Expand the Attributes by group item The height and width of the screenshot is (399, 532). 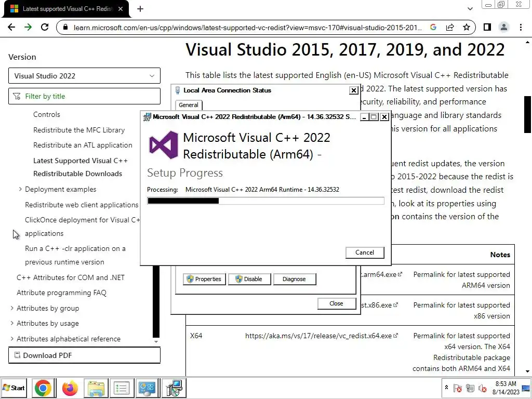point(12,308)
